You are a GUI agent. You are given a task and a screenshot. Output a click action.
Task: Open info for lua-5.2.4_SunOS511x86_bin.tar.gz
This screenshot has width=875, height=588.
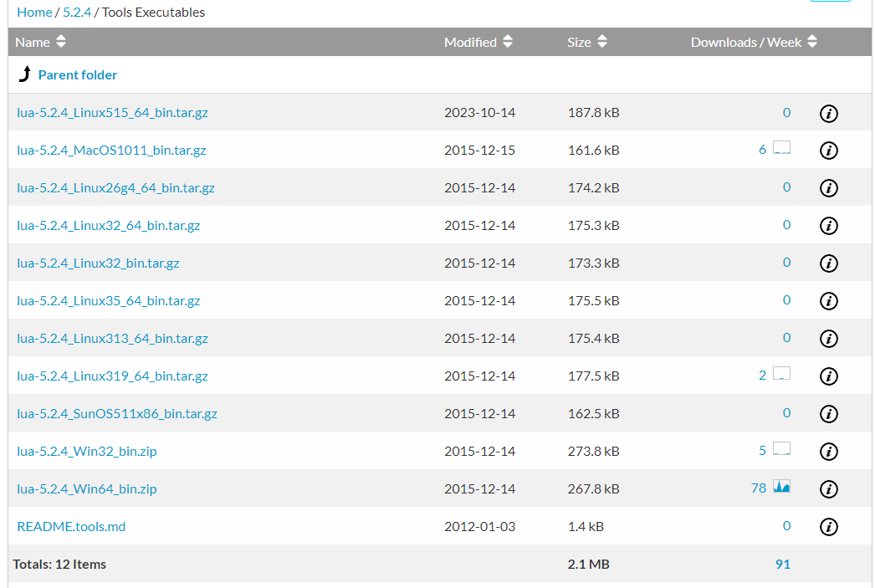(829, 414)
